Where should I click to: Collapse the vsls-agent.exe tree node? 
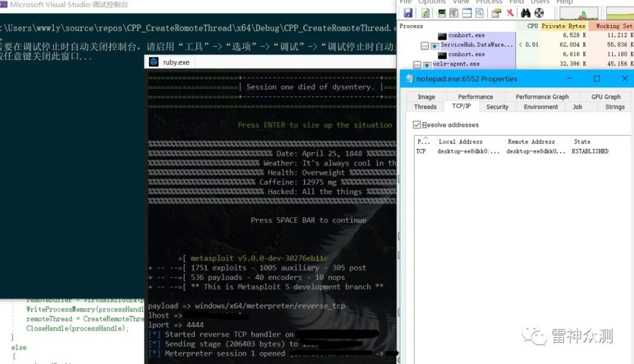(417, 65)
